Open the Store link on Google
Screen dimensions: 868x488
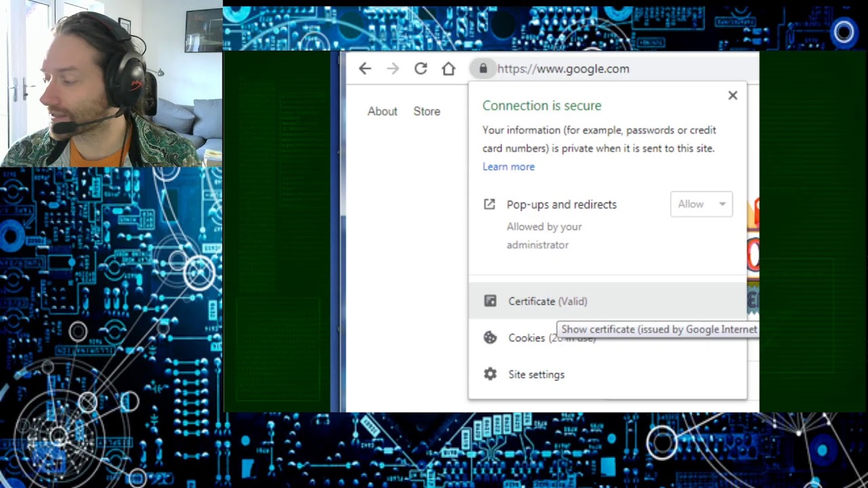pyautogui.click(x=427, y=111)
